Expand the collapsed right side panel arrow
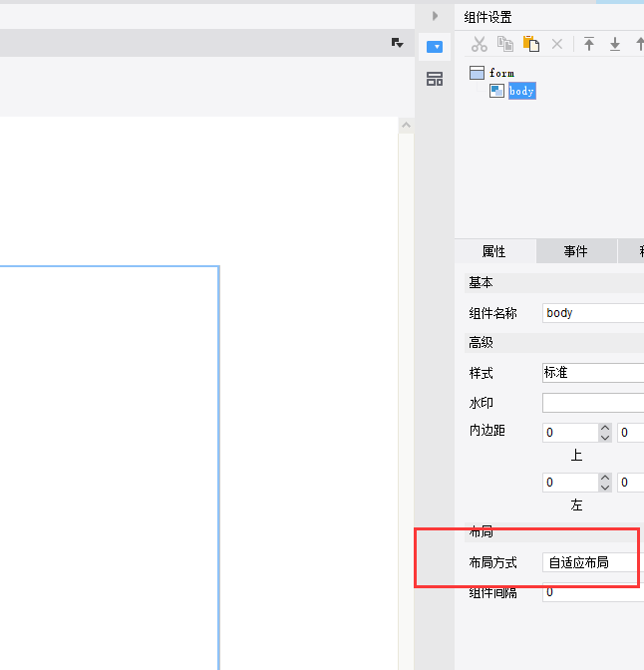644x670 pixels. tap(435, 16)
